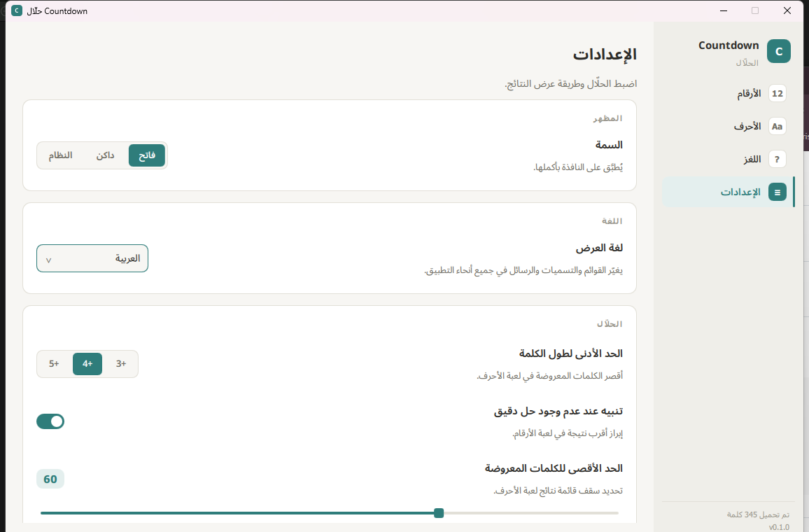This screenshot has width=809, height=532.
Task: Maximize the Countdown window
Action: (x=755, y=10)
